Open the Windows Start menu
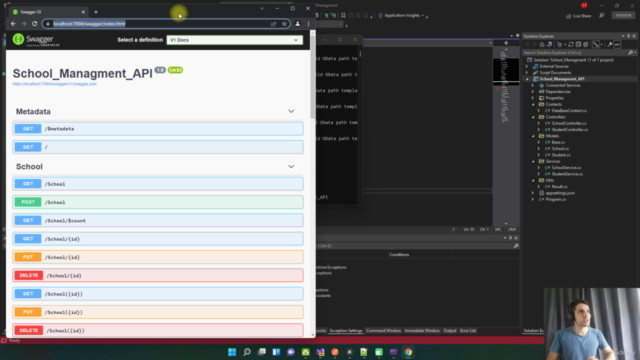Image resolution: width=640 pixels, height=360 pixels. tap(232, 352)
